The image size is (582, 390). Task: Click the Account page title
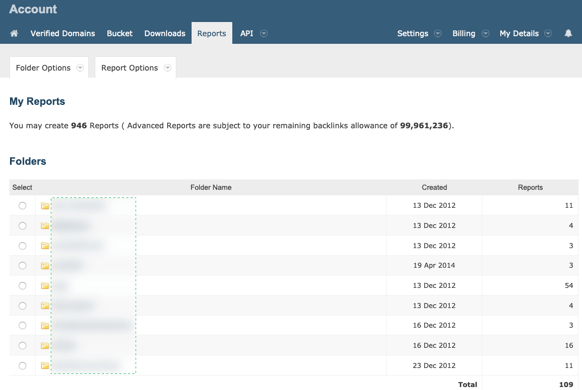[x=33, y=9]
